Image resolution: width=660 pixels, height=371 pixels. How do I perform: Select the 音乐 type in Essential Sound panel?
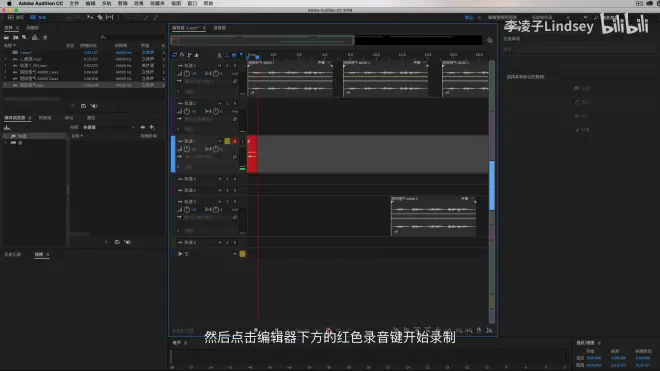coord(582,102)
